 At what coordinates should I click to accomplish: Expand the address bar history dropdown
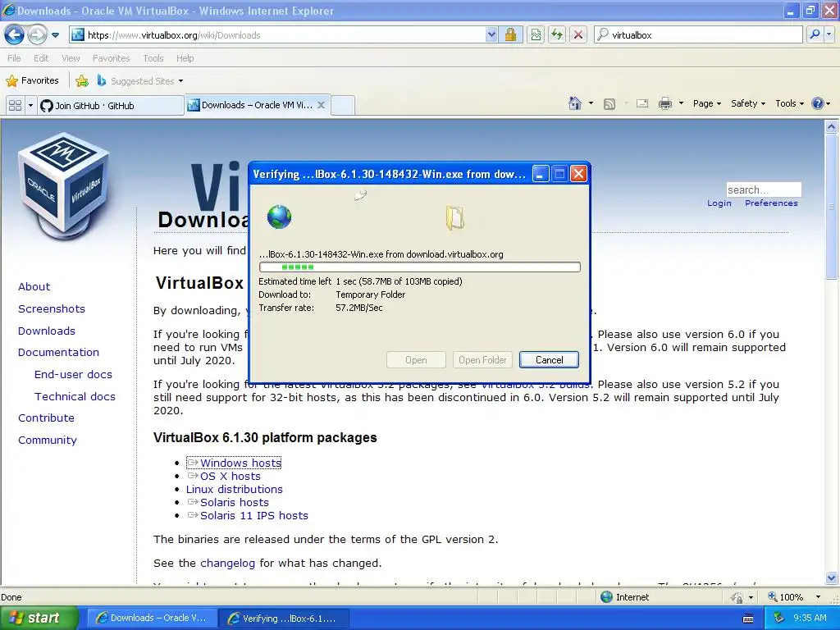(x=492, y=34)
